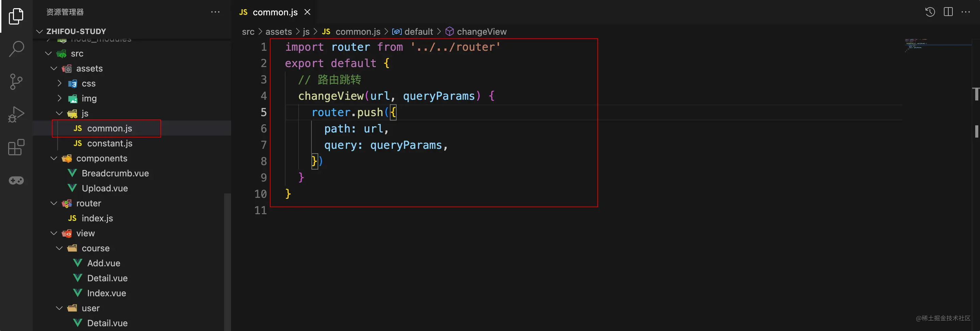Open the game controller sidebar icon
Image resolution: width=980 pixels, height=331 pixels.
pos(16,180)
